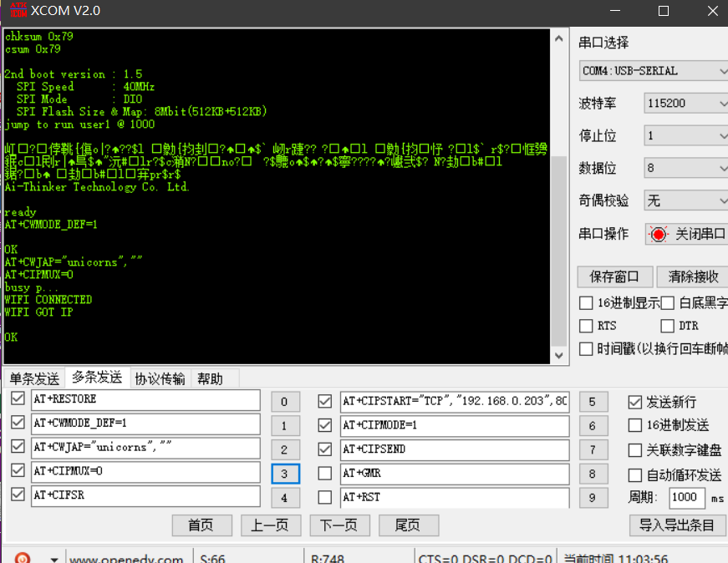Open the data bits dropdown showing 8
This screenshot has height=563, width=728.
coord(685,168)
